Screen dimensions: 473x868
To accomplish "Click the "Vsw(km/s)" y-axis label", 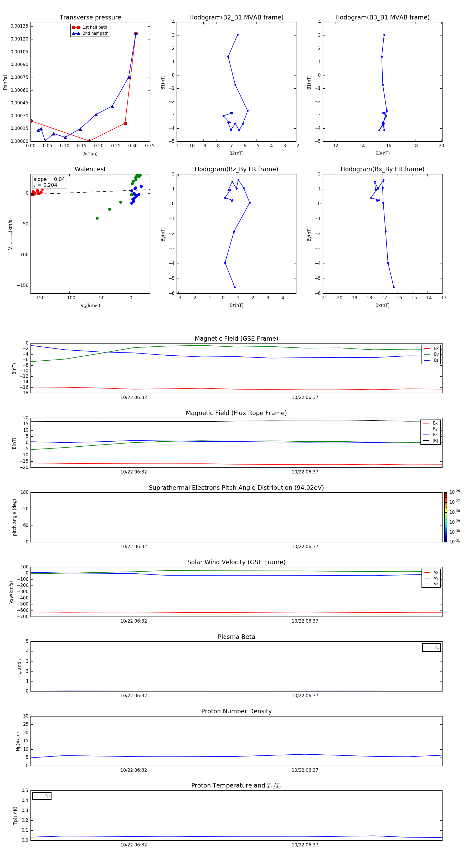I will [11, 592].
